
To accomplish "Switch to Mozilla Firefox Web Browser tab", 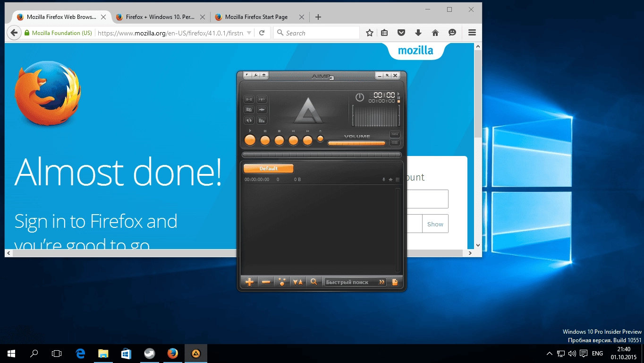I will [x=60, y=17].
